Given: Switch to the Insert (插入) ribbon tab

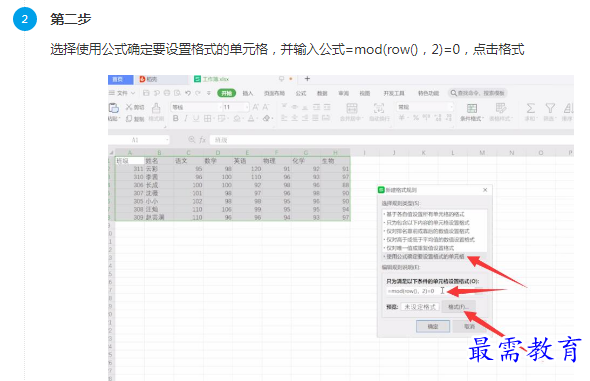Looking at the screenshot, I should (x=248, y=93).
